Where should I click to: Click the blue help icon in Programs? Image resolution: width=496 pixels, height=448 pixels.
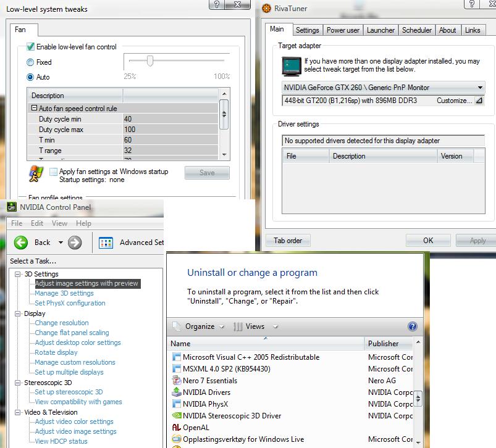[x=413, y=326]
